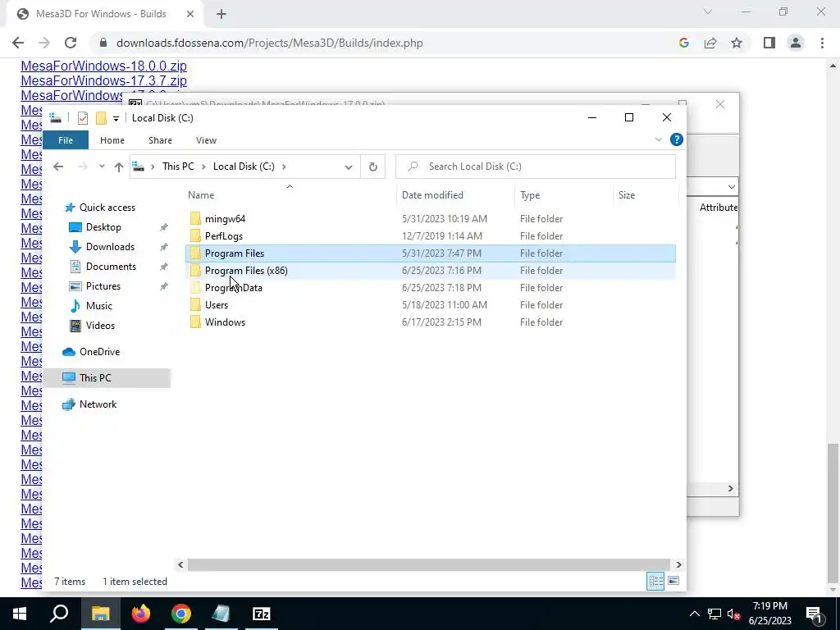Select the mingw64 folder
The image size is (840, 630).
click(x=225, y=219)
